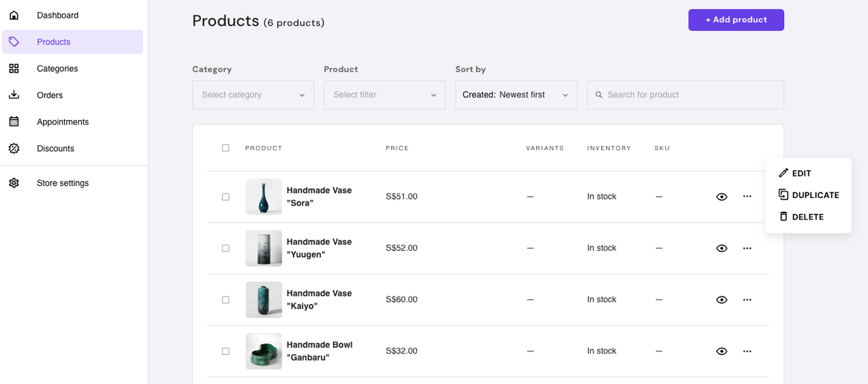Select the Products tag icon in sidebar

[14, 41]
